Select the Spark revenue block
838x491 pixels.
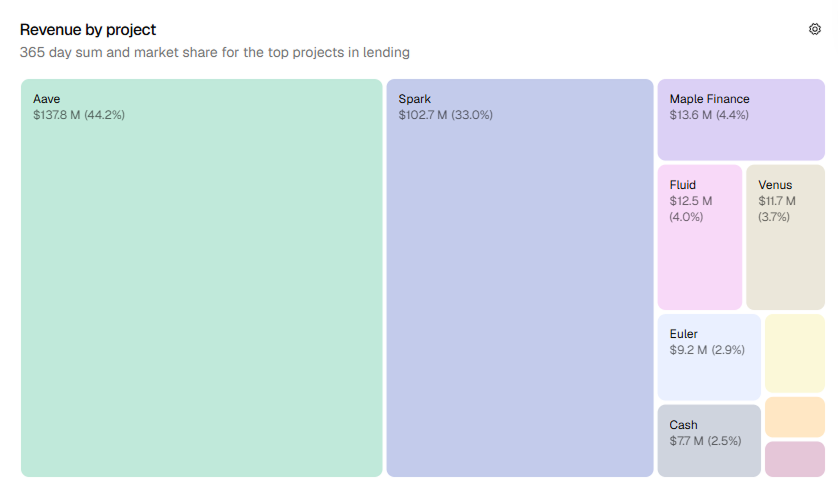coord(520,278)
